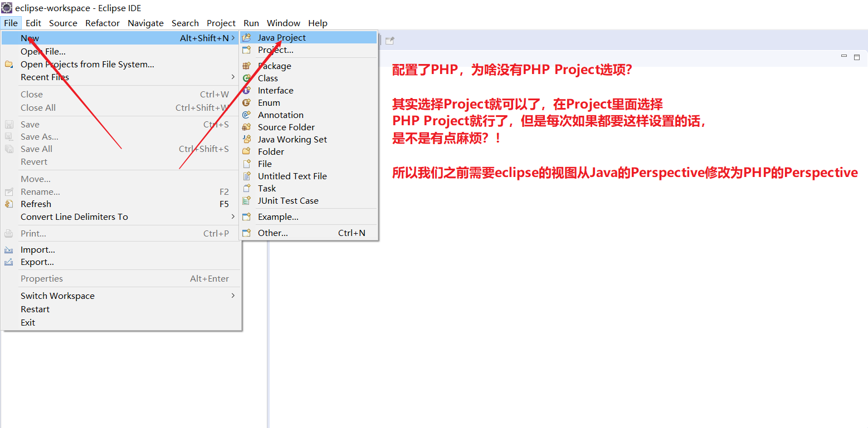Open the Window menu

click(x=284, y=23)
